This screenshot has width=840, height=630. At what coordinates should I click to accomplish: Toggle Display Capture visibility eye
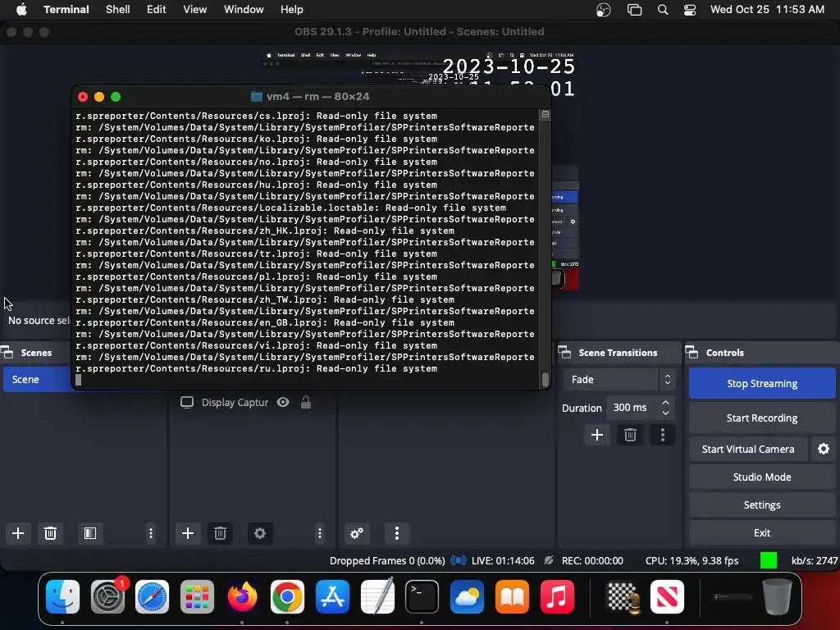point(283,402)
